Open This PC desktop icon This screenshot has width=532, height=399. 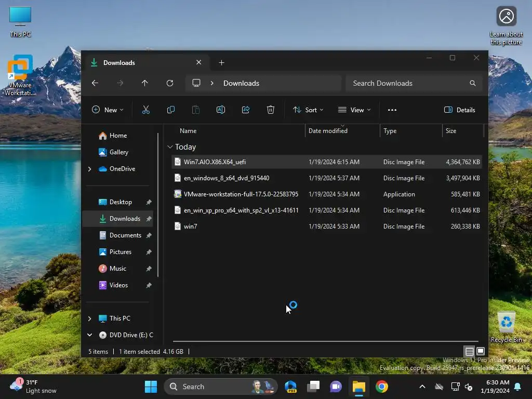coord(20,21)
